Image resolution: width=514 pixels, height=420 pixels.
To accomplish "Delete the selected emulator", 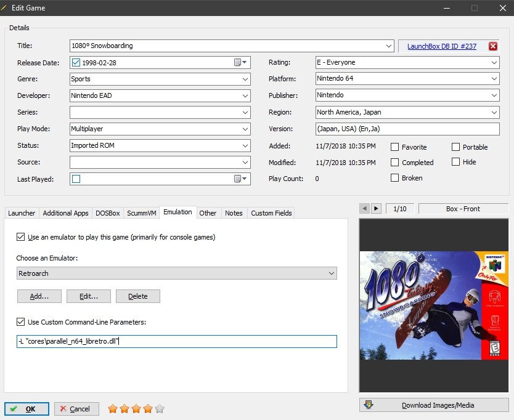I will point(138,296).
